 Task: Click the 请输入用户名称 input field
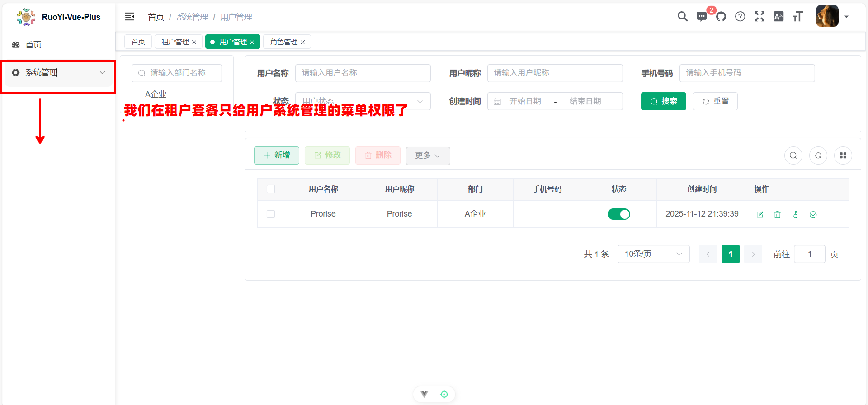[x=363, y=73]
